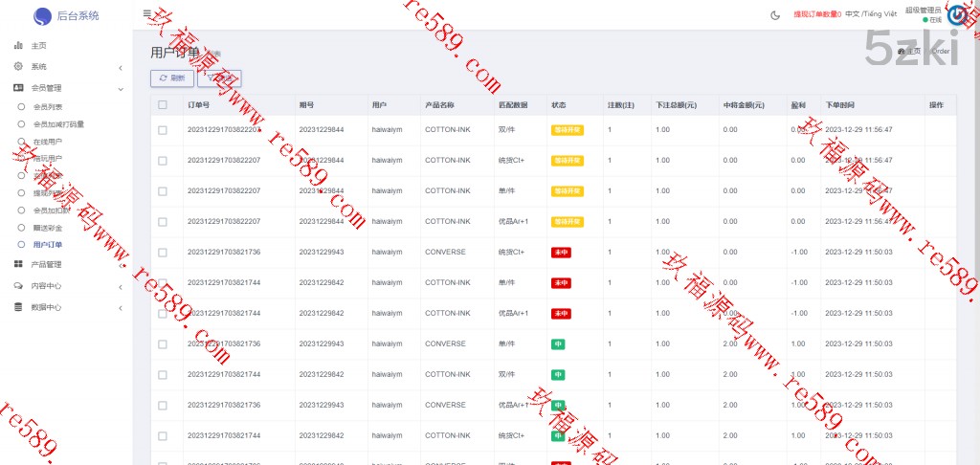Click the 系统 gear icon in sidebar

(x=18, y=67)
